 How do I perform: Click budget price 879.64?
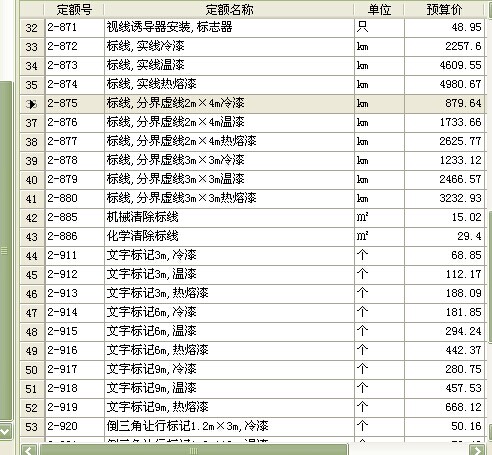444,104
